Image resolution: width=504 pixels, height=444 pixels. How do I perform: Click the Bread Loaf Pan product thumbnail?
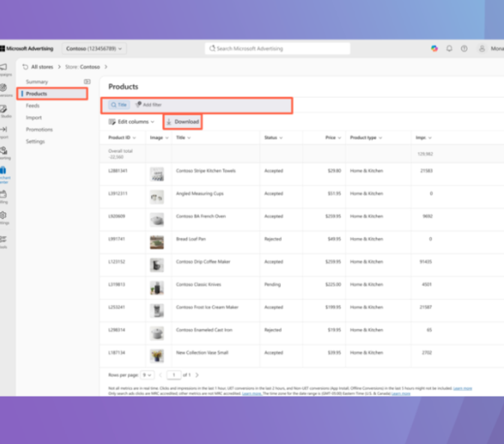tap(157, 242)
